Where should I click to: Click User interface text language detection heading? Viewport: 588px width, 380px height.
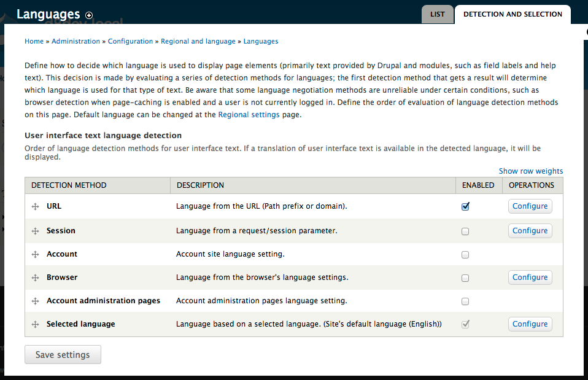click(x=103, y=136)
